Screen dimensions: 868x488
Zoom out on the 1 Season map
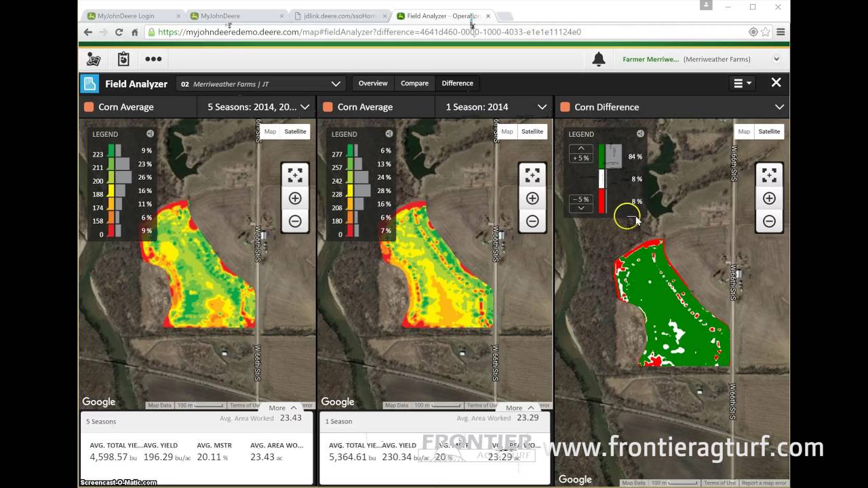[532, 221]
